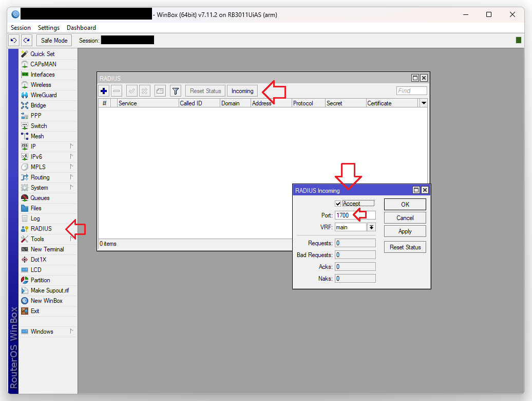Viewport: 532px width, 401px height.
Task: Open the Bridge section in the sidebar
Action: [38, 105]
